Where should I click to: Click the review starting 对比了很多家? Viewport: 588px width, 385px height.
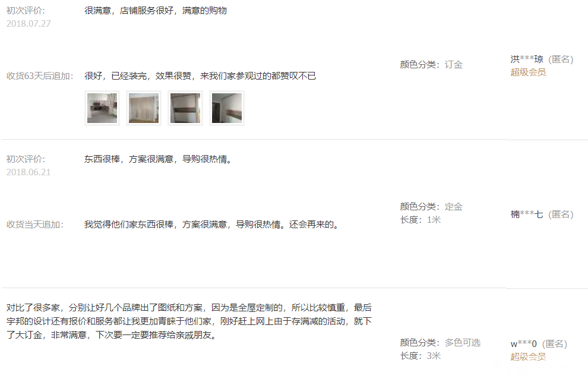tap(189, 321)
